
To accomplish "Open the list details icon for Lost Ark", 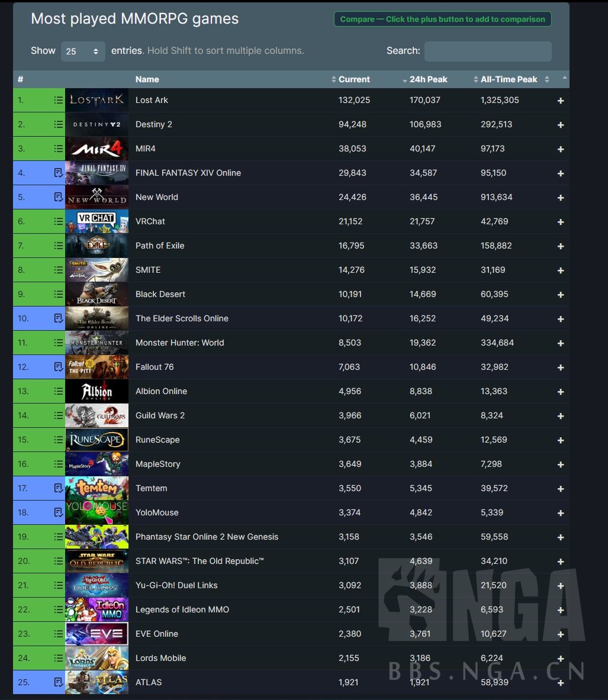I will pyautogui.click(x=58, y=100).
